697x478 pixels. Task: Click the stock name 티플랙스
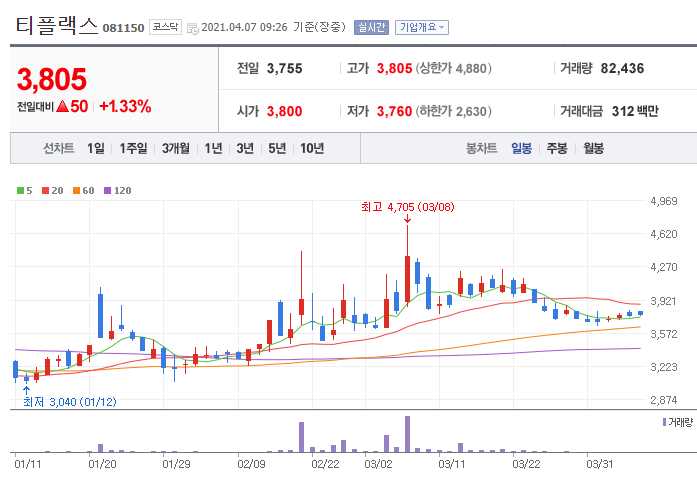coord(56,26)
